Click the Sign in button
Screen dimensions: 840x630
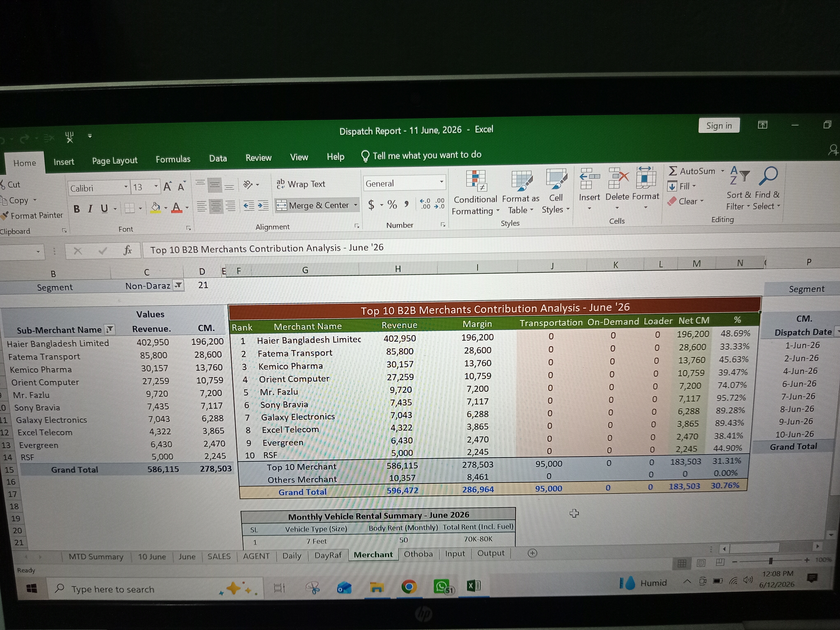click(x=719, y=126)
